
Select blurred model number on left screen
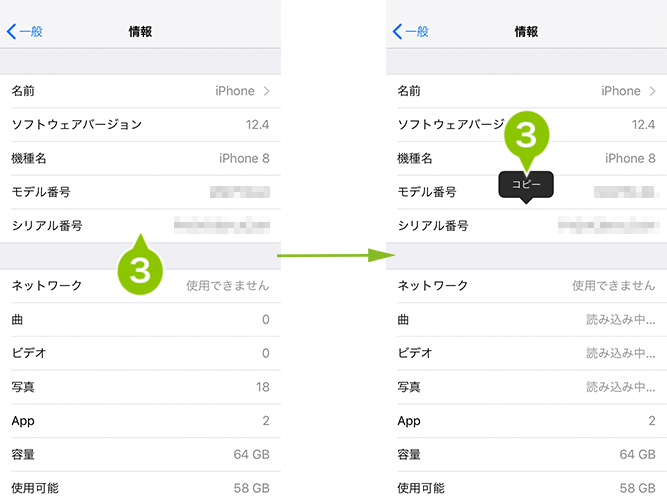tap(240, 192)
